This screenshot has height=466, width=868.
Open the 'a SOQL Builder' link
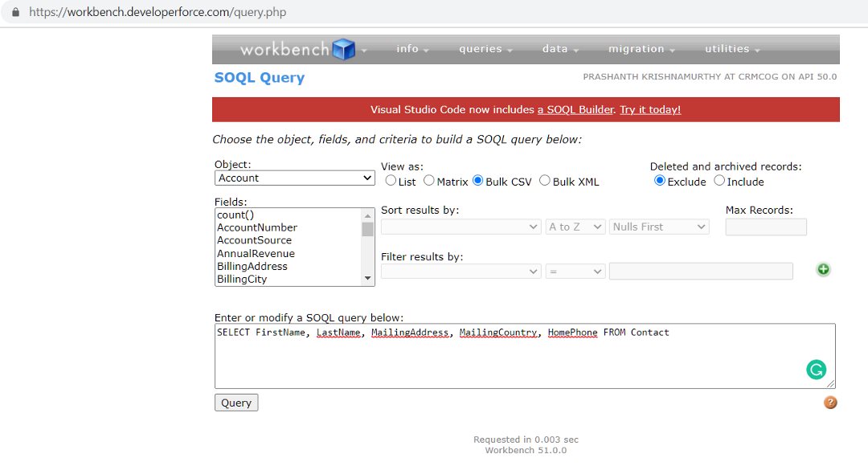tap(575, 109)
